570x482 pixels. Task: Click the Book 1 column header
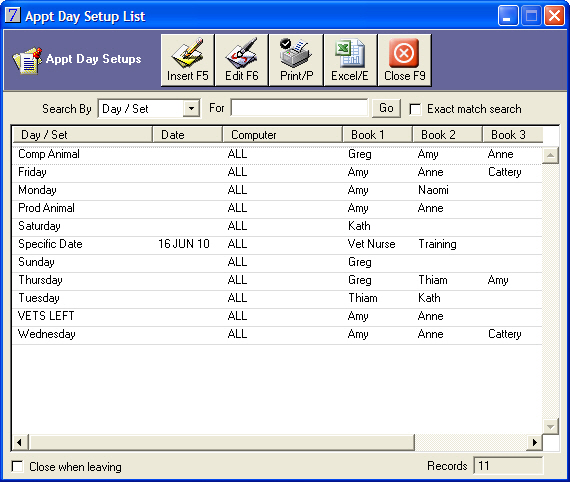[x=377, y=134]
